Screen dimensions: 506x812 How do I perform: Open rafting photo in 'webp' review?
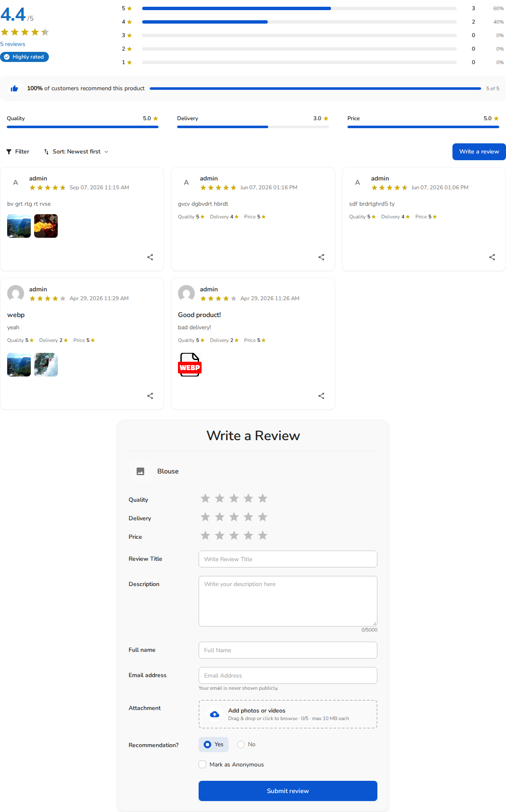coord(46,365)
